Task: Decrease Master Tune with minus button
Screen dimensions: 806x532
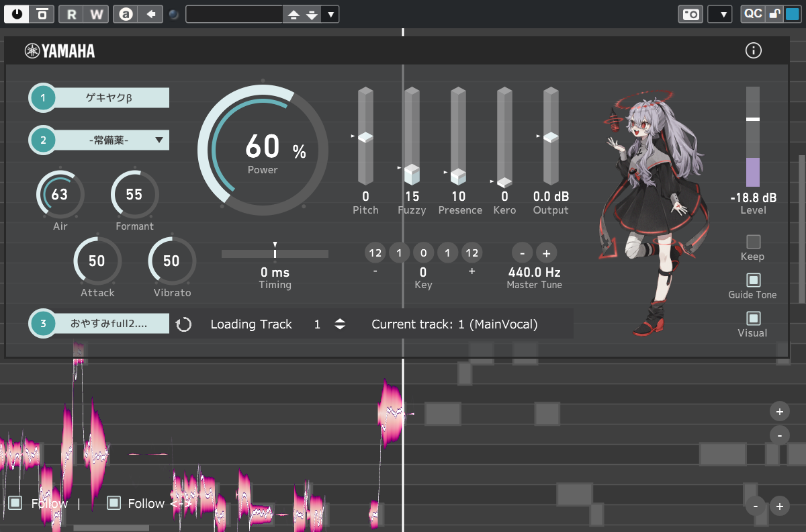Action: coord(522,253)
